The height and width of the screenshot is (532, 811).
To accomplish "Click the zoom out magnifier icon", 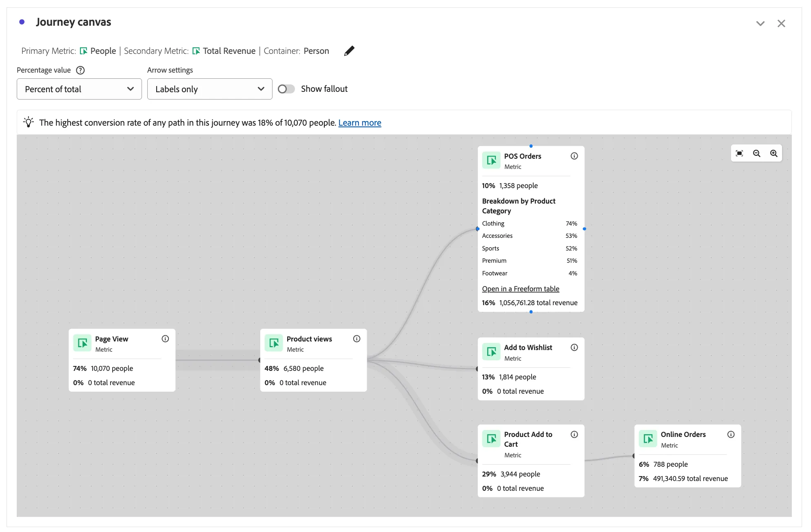I will pos(756,153).
